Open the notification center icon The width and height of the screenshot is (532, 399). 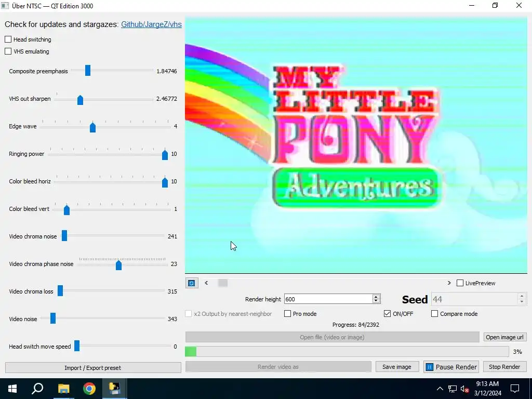(x=515, y=389)
